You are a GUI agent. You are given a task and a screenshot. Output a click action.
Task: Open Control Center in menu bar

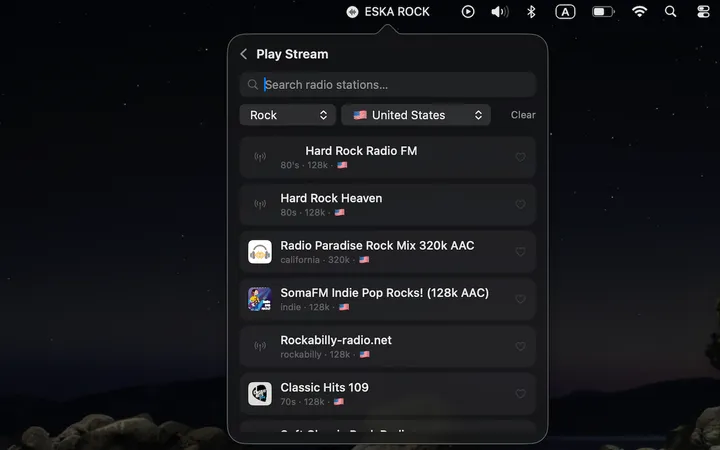coord(703,11)
